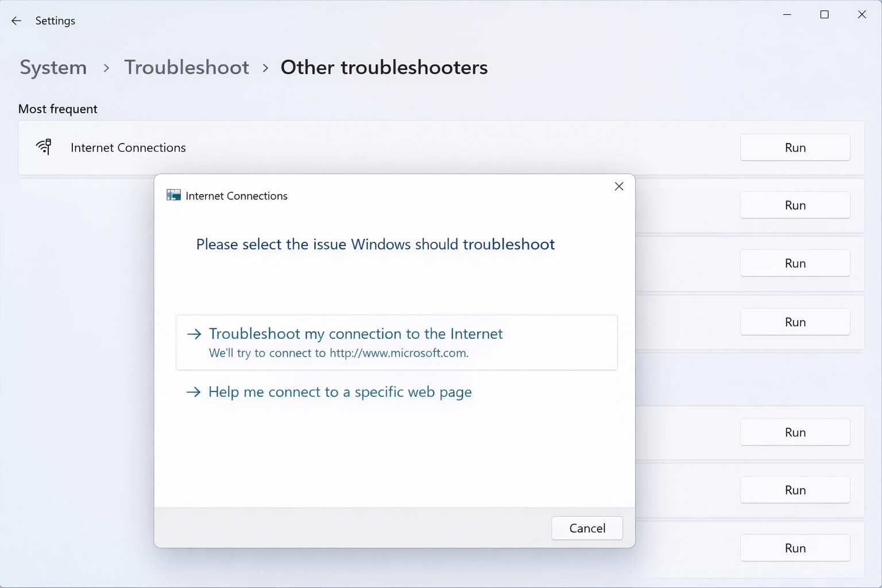Screen dimensions: 882x588
Task: Run the Internet Connections troubleshooter
Action: (x=795, y=148)
